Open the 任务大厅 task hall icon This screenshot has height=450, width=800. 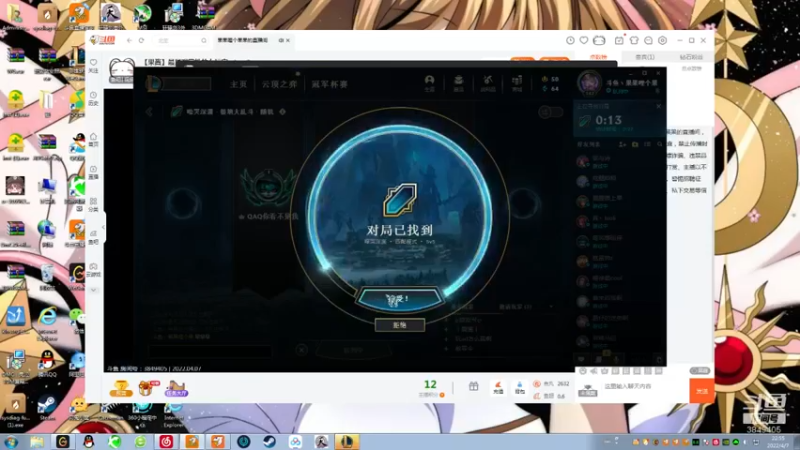pos(176,389)
